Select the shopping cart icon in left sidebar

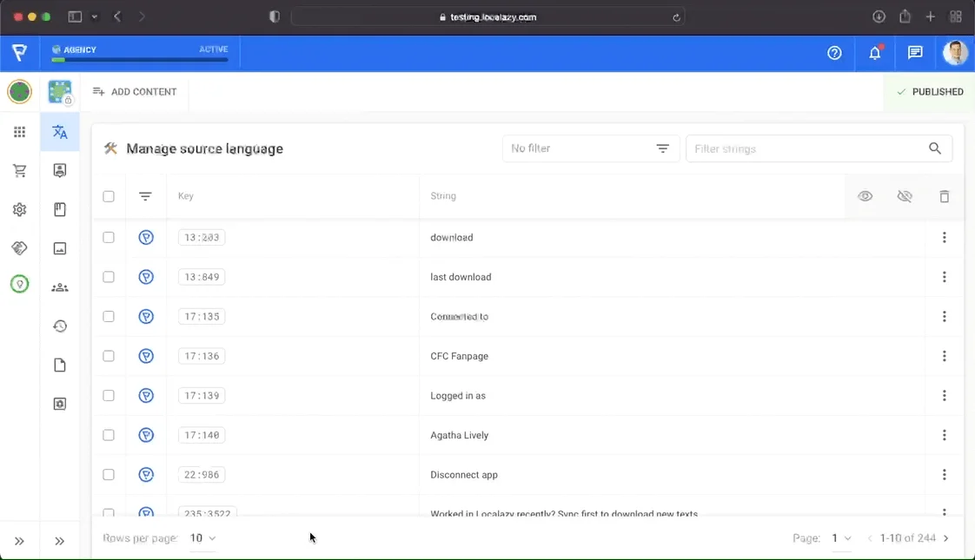[19, 170]
